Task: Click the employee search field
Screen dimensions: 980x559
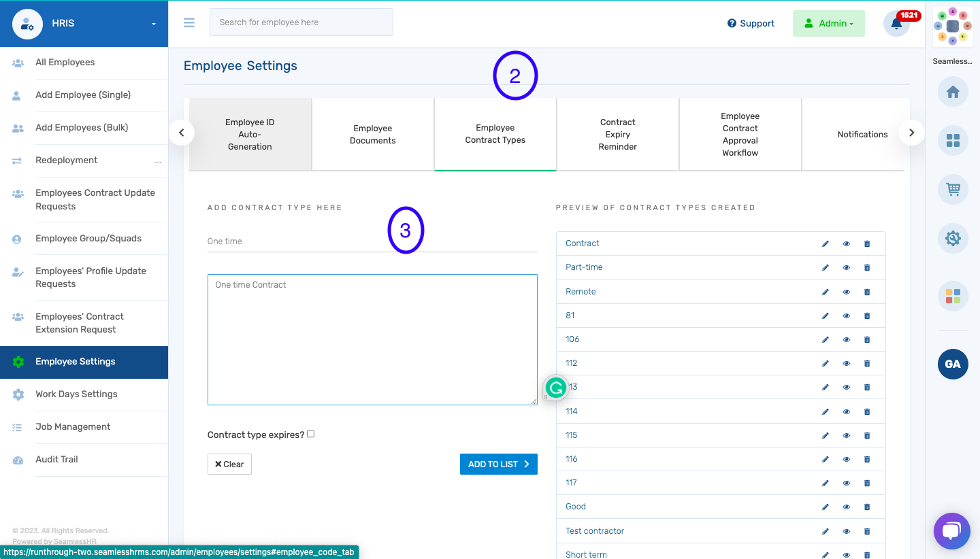Action: coord(301,22)
